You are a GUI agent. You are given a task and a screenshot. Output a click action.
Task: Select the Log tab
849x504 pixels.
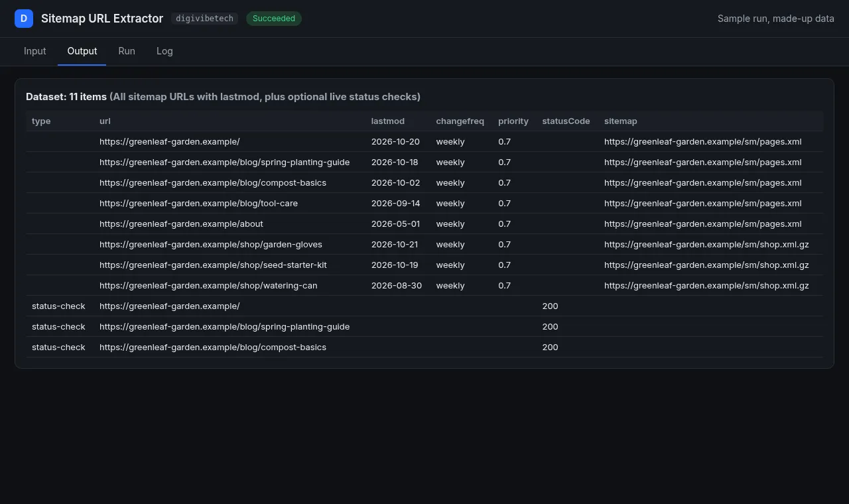coord(164,51)
